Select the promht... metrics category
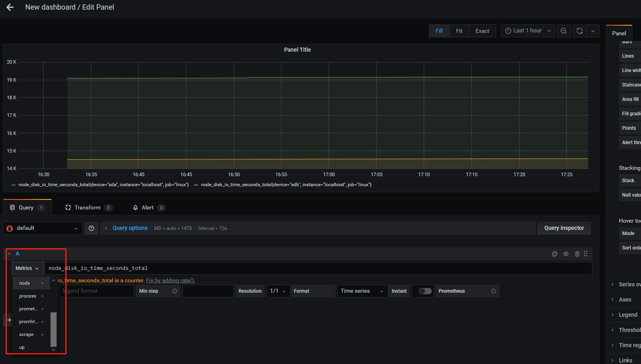Image resolution: width=641 pixels, height=364 pixels. 31,322
